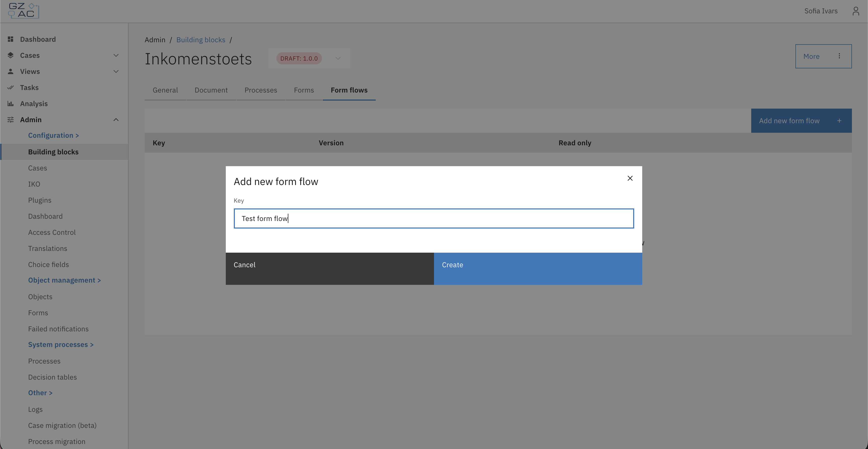The image size is (868, 449).
Task: Follow the Building blocks breadcrumb link
Action: coord(201,40)
